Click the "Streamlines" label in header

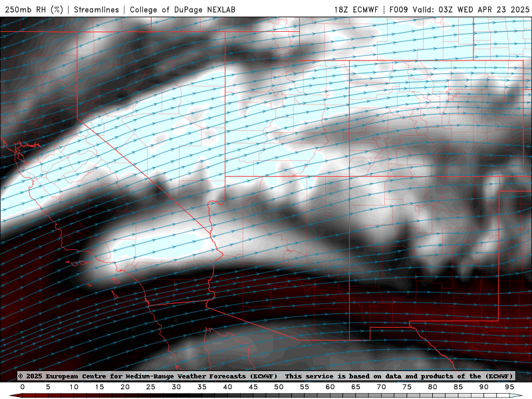[x=96, y=9]
